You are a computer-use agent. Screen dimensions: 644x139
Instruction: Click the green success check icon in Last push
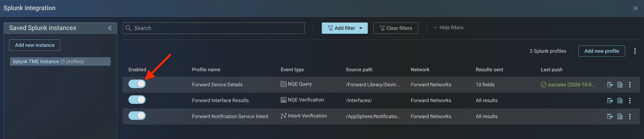tap(544, 85)
